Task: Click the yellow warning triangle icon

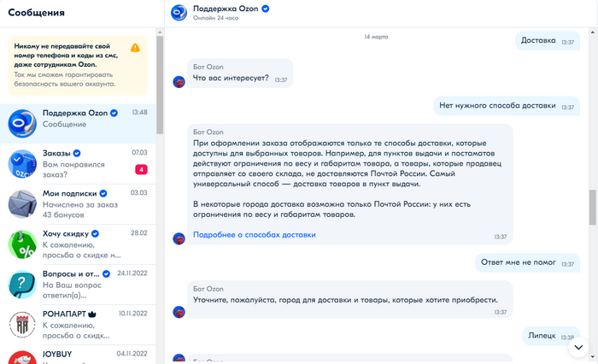Action: [x=136, y=48]
